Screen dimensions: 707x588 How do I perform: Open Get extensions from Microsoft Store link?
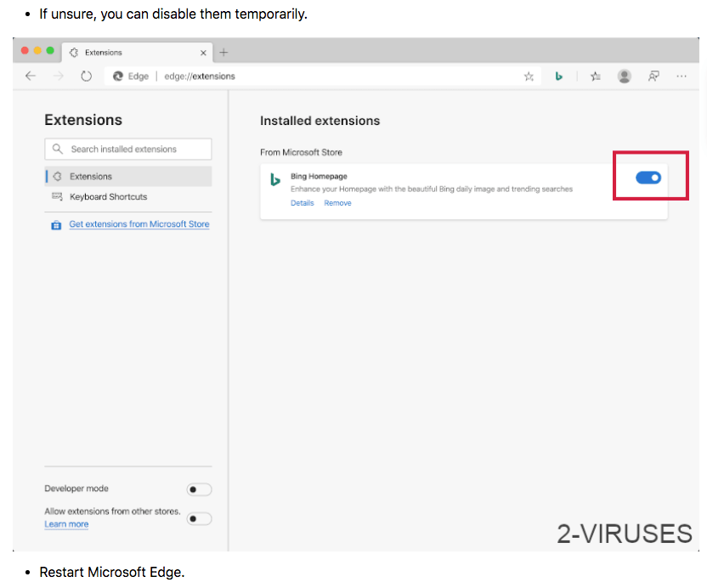tap(139, 224)
